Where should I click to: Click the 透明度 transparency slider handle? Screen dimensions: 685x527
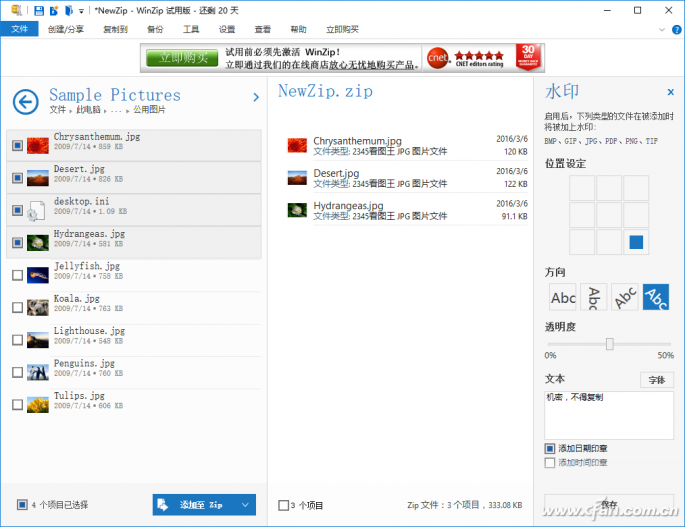click(x=609, y=344)
